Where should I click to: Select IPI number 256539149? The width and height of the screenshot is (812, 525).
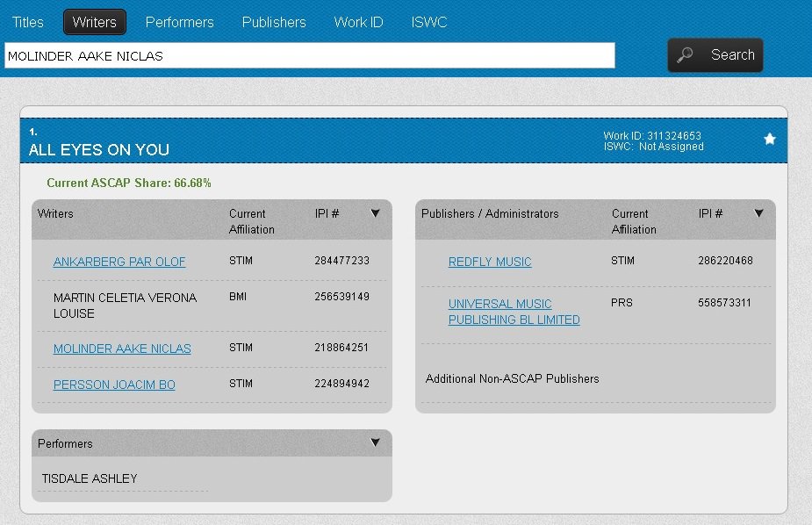341,297
